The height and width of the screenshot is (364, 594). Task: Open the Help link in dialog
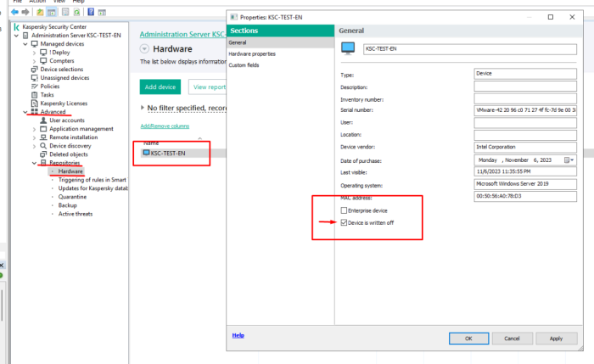tap(238, 335)
